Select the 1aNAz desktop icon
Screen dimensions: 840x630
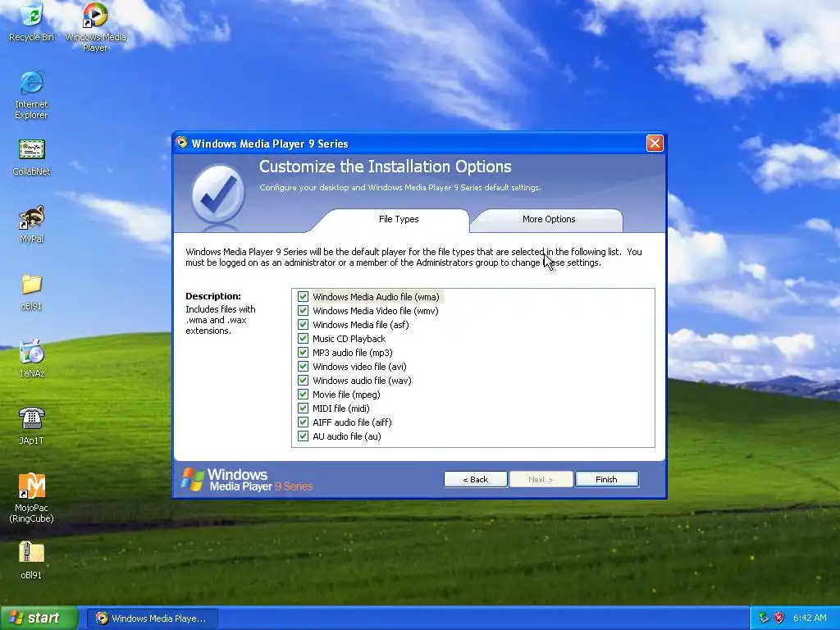pos(32,358)
